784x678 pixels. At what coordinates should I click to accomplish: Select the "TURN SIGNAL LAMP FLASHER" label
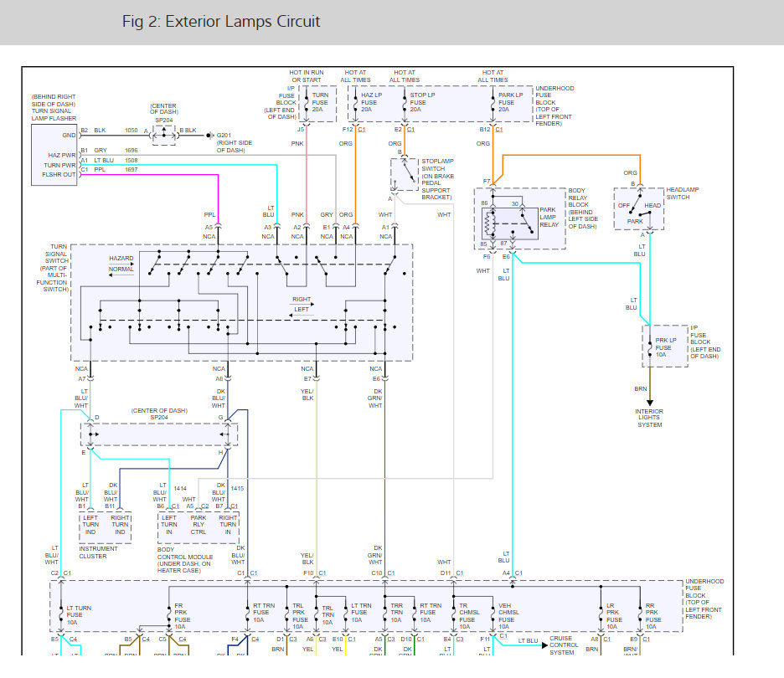click(54, 115)
